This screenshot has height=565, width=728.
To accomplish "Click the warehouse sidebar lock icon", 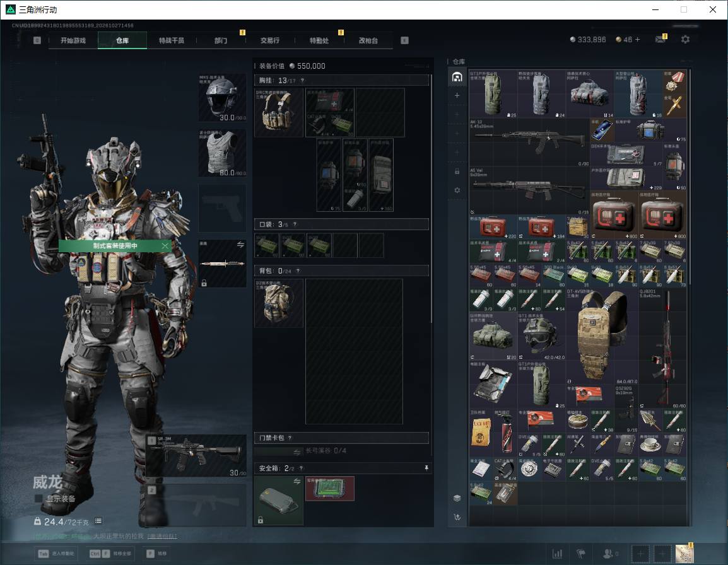I will point(457,172).
